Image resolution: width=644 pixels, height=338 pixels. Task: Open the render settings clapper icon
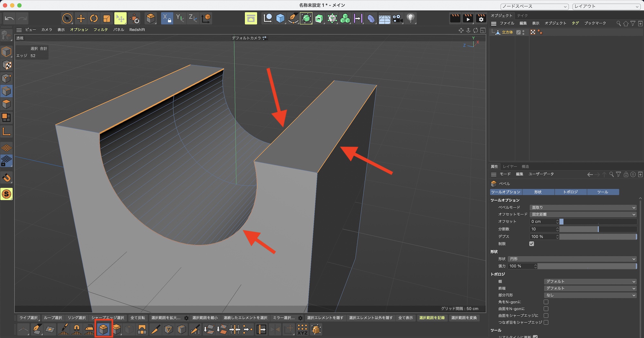click(481, 18)
